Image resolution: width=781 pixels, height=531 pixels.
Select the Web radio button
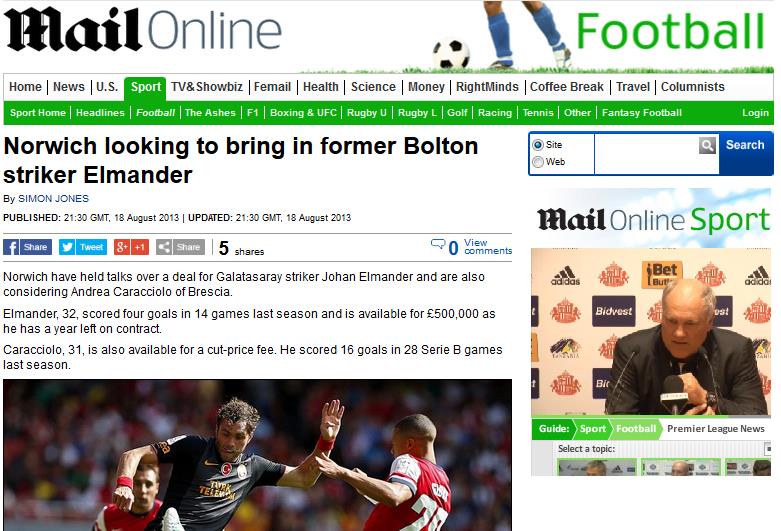(538, 162)
